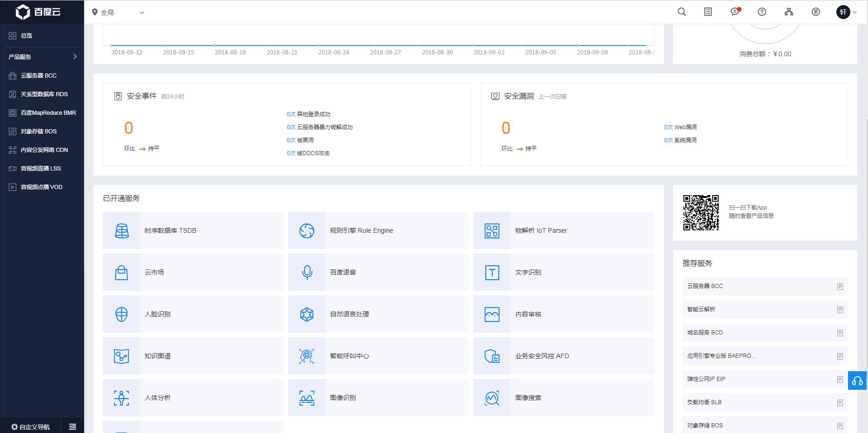Click the 安全事件 panel title

142,96
